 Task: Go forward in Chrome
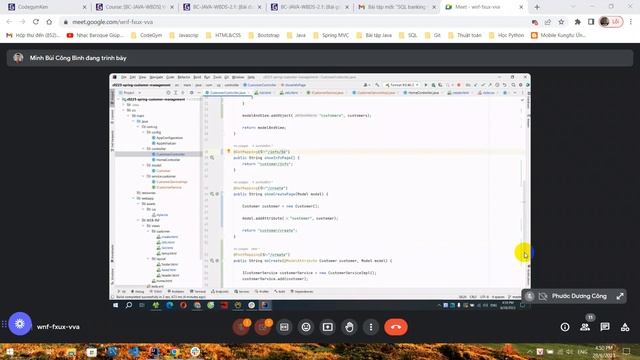[22, 22]
